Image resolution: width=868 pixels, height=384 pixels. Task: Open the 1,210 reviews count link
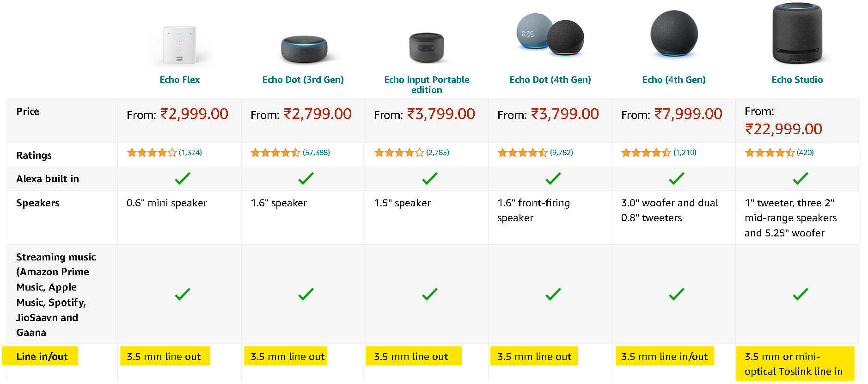pos(685,153)
